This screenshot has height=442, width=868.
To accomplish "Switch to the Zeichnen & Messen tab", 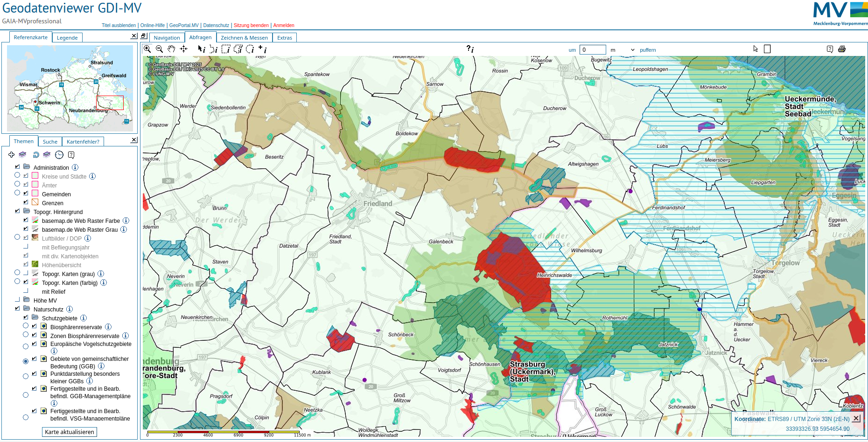I will (x=244, y=38).
